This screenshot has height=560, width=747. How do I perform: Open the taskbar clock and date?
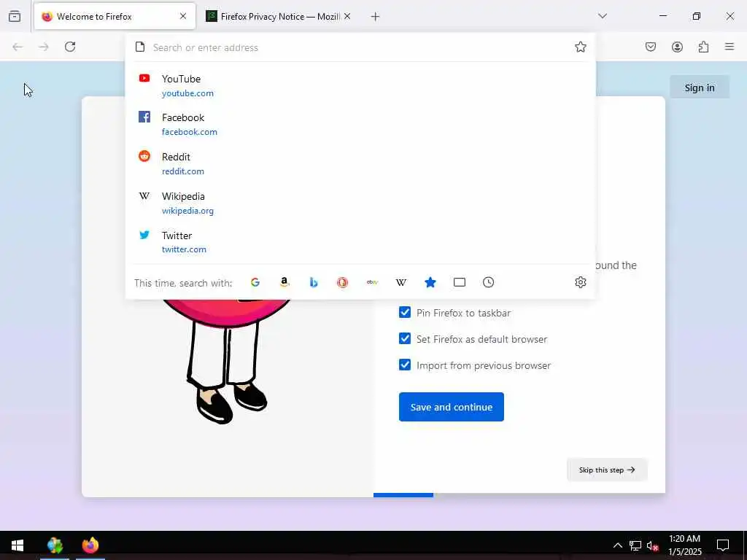685,545
